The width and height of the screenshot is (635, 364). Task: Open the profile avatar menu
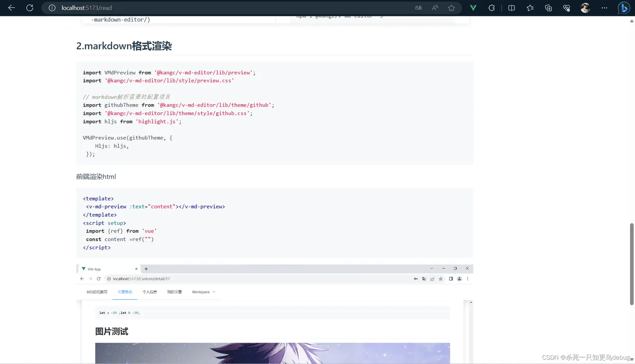pos(585,8)
